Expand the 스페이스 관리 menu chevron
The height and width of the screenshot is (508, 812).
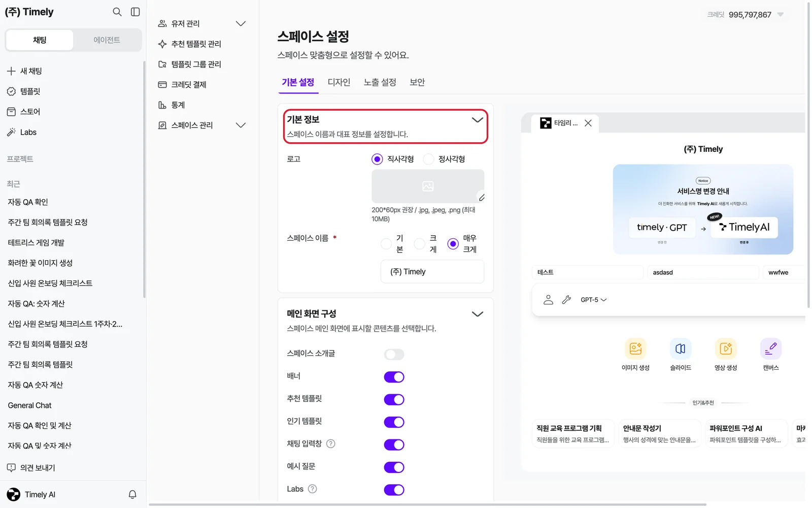click(241, 125)
